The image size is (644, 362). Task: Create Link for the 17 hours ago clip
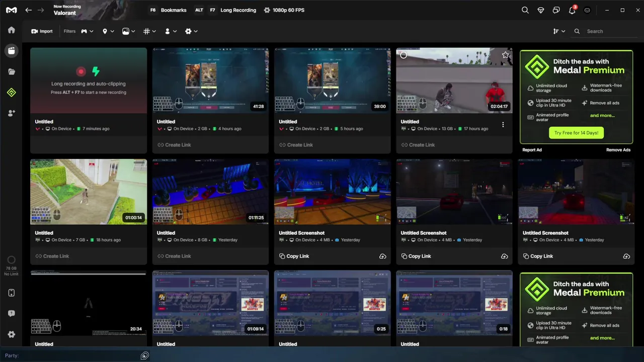(418, 145)
